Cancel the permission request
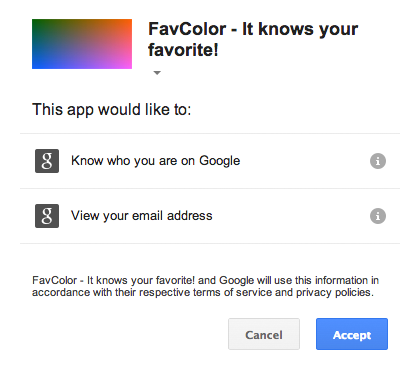 pyautogui.click(x=264, y=334)
